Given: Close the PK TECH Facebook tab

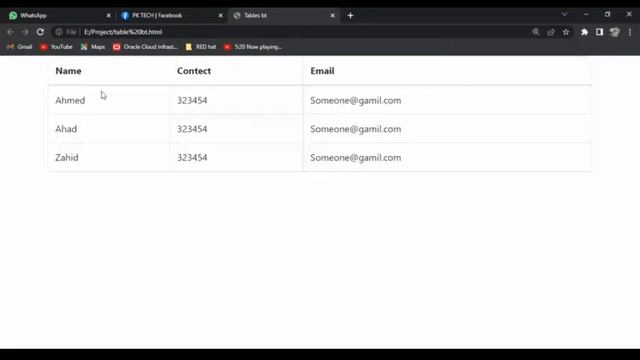Looking at the screenshot, I should point(220,16).
